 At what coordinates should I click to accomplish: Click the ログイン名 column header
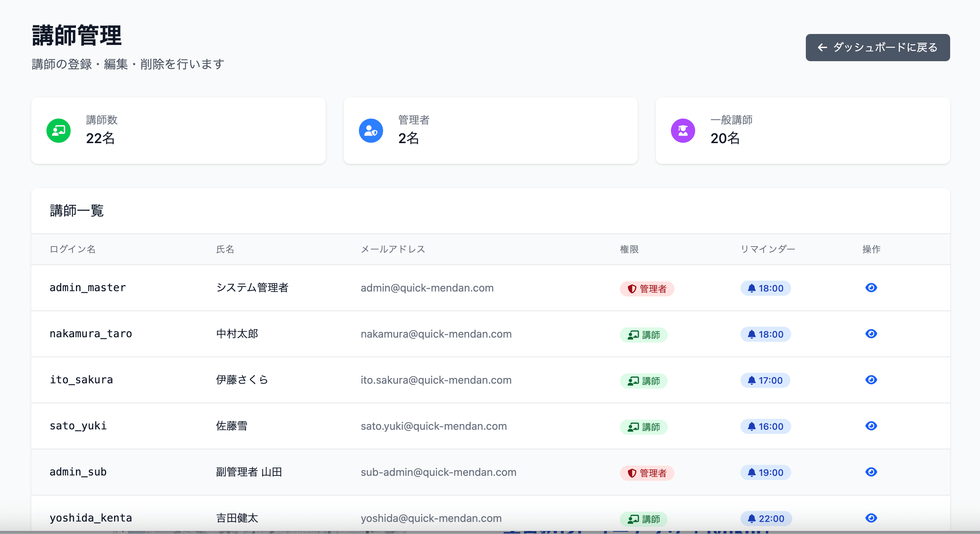73,249
